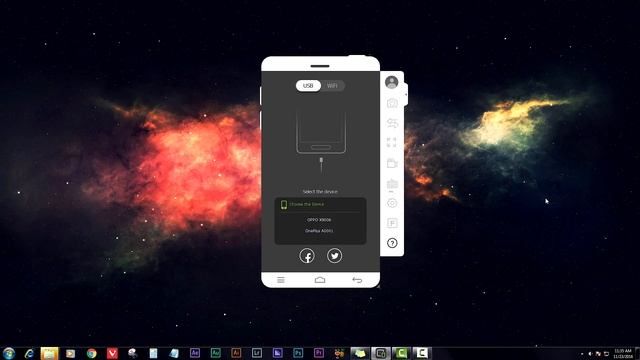
Task: Open the file transfer arrows icon
Action: [392, 123]
